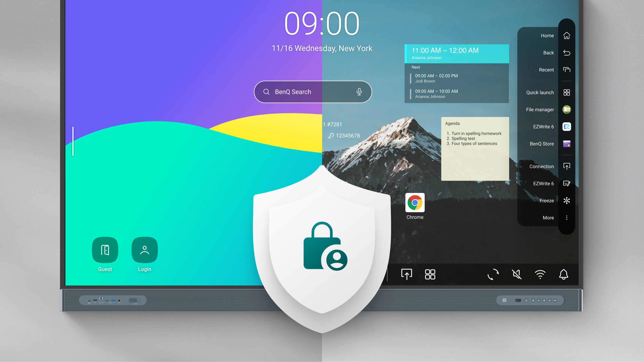Open EZWrite 6 application
Screen dimensions: 644x362
tap(567, 127)
